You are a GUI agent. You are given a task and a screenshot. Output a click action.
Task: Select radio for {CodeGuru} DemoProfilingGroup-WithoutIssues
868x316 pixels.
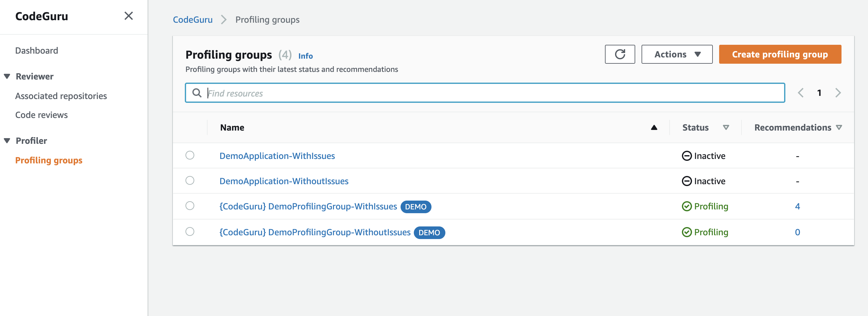point(190,231)
